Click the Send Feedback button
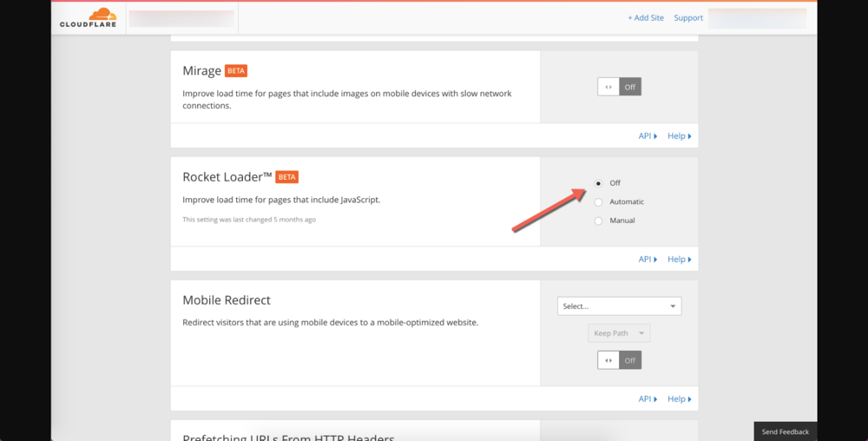Viewport: 868px width, 441px height. [785, 431]
